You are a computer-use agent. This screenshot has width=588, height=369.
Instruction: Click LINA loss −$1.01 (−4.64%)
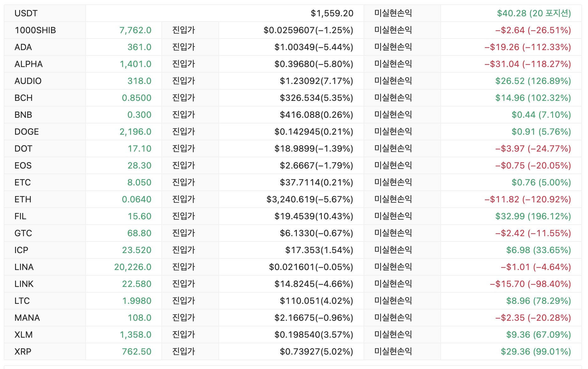coord(536,267)
